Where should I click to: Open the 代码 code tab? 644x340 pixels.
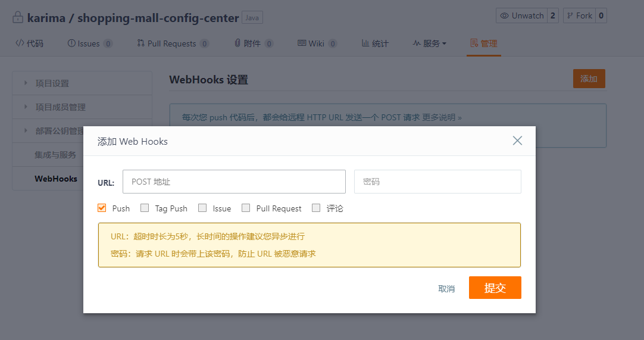pyautogui.click(x=29, y=43)
